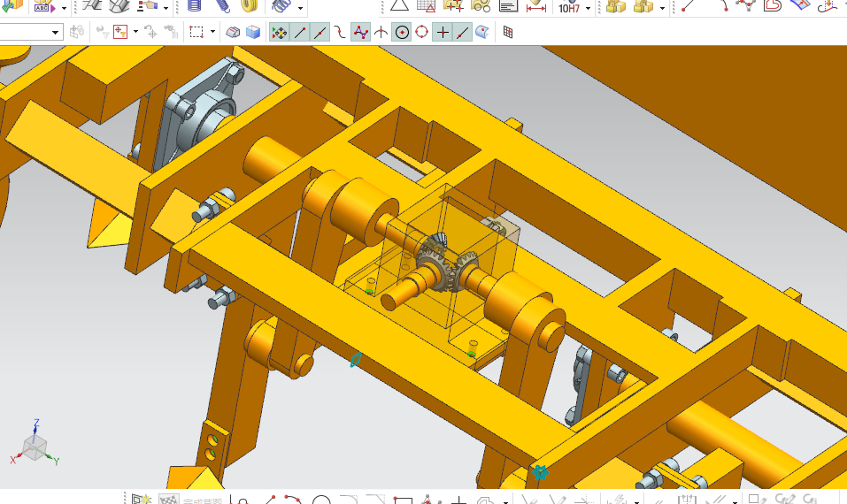Click the grey-red wedge view icon
Viewport: 847px width, 504px height.
232,33
